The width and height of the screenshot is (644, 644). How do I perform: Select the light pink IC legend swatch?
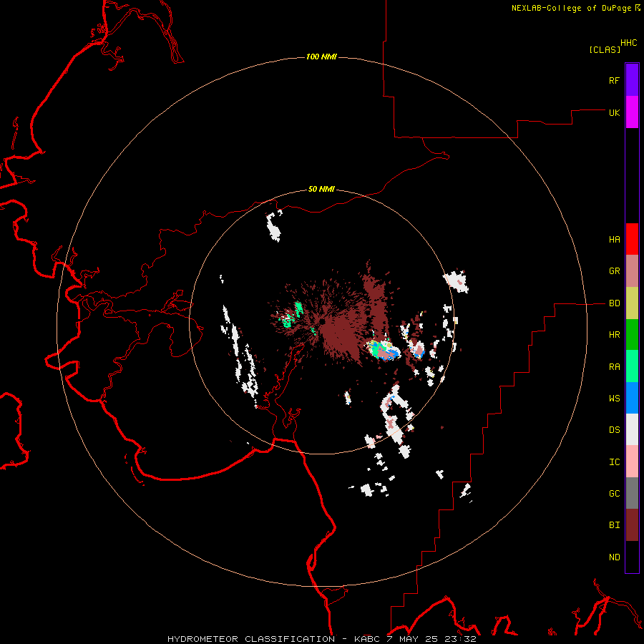632,462
